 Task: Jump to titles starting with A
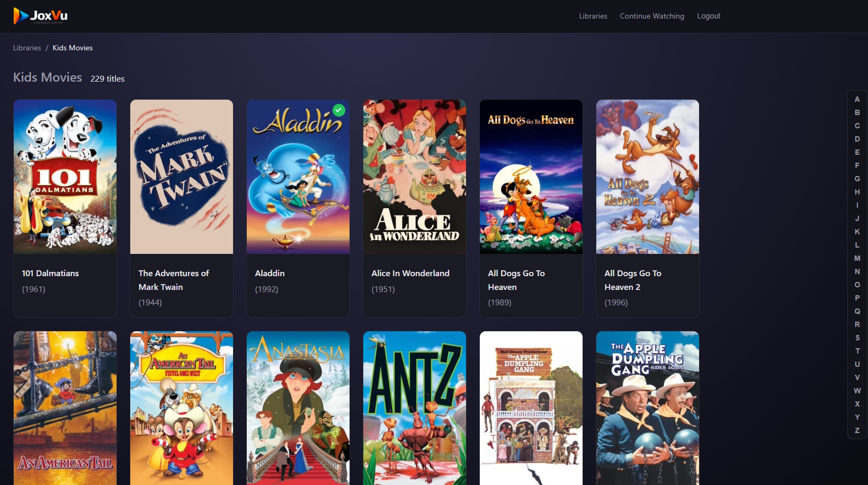(x=857, y=99)
